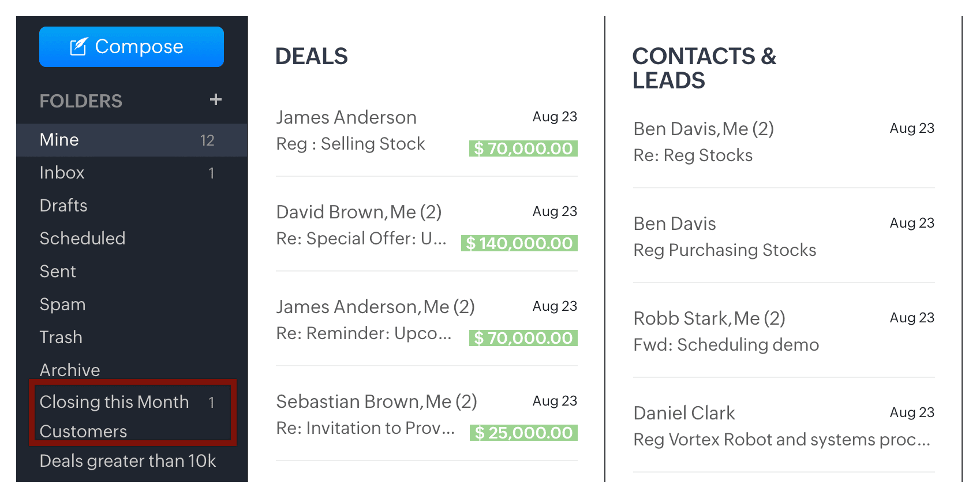The height and width of the screenshot is (498, 980).
Task: Show the Spam folder
Action: pos(62,304)
